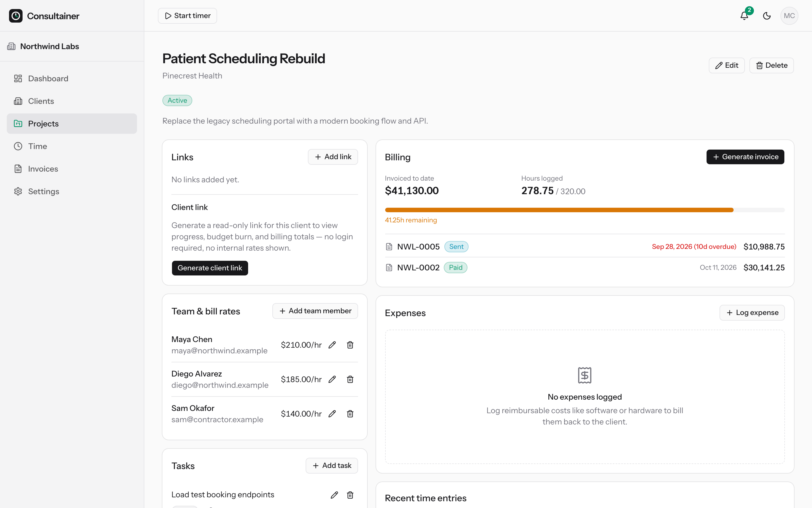Edit Maya Chen's bill rate
This screenshot has width=812, height=508.
(x=332, y=345)
